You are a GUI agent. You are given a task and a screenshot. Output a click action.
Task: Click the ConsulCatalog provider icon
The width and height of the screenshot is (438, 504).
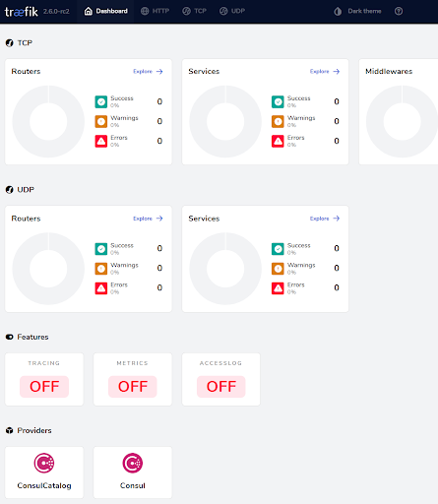(x=44, y=463)
